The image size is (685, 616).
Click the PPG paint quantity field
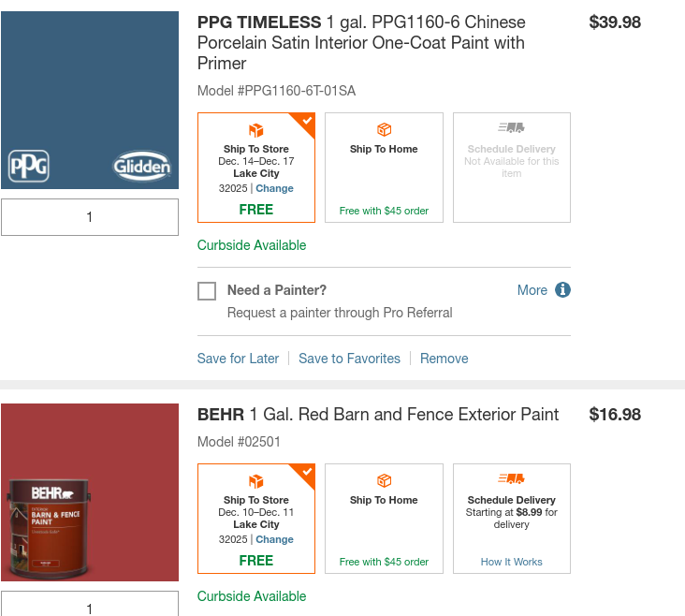90,217
